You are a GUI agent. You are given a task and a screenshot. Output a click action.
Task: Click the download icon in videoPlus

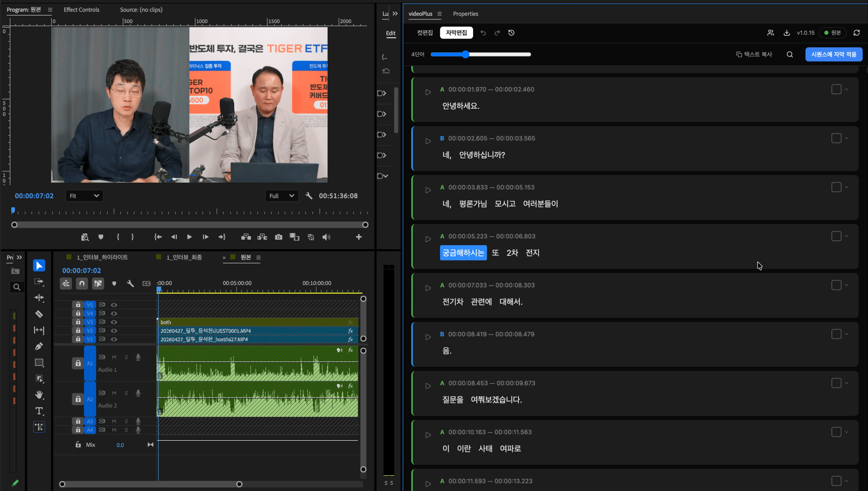[x=786, y=33]
